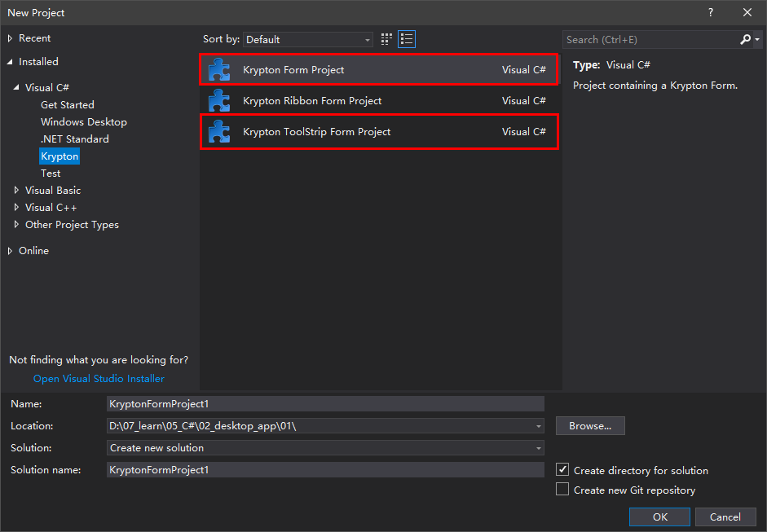Image resolution: width=767 pixels, height=532 pixels.
Task: Uncheck Create directory for solution
Action: tap(562, 470)
